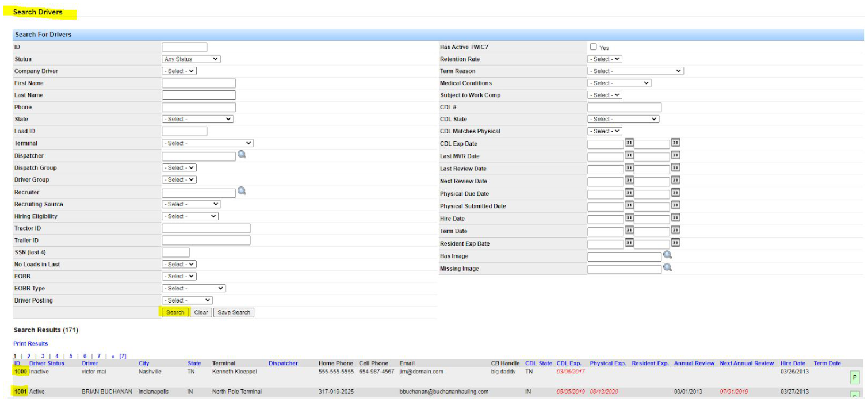Click driver ID 1000 in results

[21, 372]
